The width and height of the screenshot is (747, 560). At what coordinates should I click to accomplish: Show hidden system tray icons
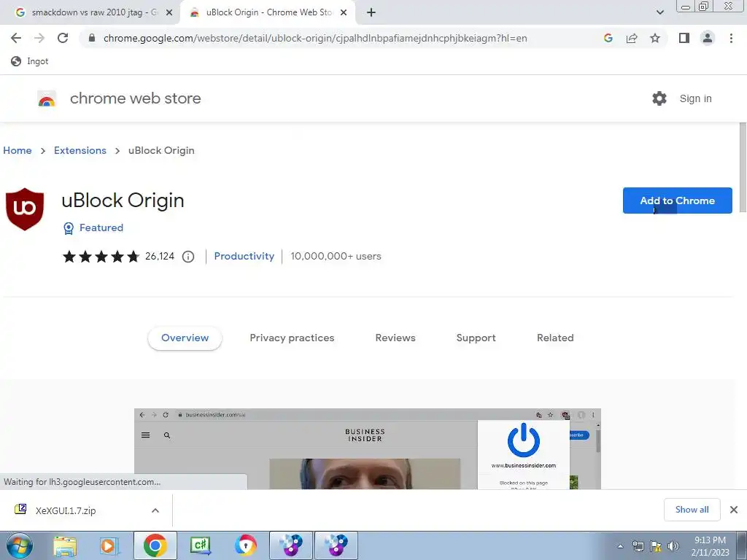(x=620, y=546)
